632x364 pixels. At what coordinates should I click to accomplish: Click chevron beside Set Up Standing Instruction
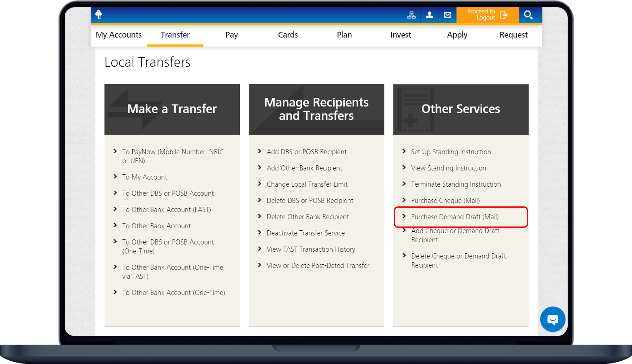coord(404,151)
